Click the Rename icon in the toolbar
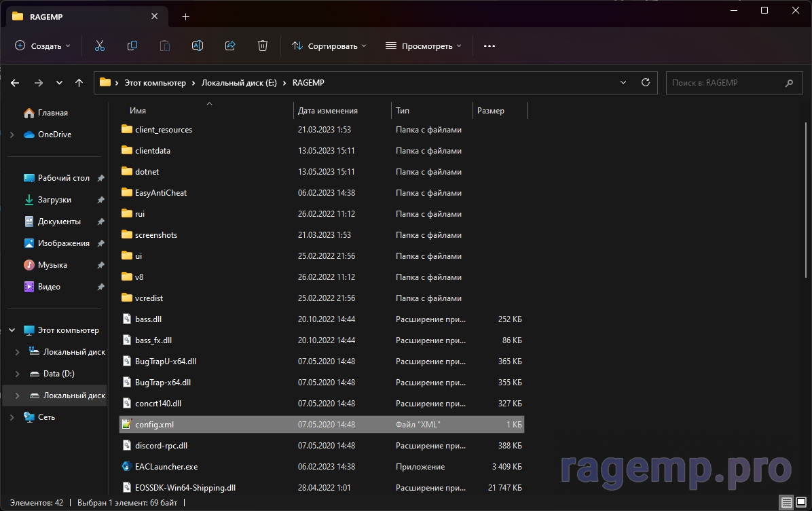Image resolution: width=812 pixels, height=511 pixels. pyautogui.click(x=198, y=46)
